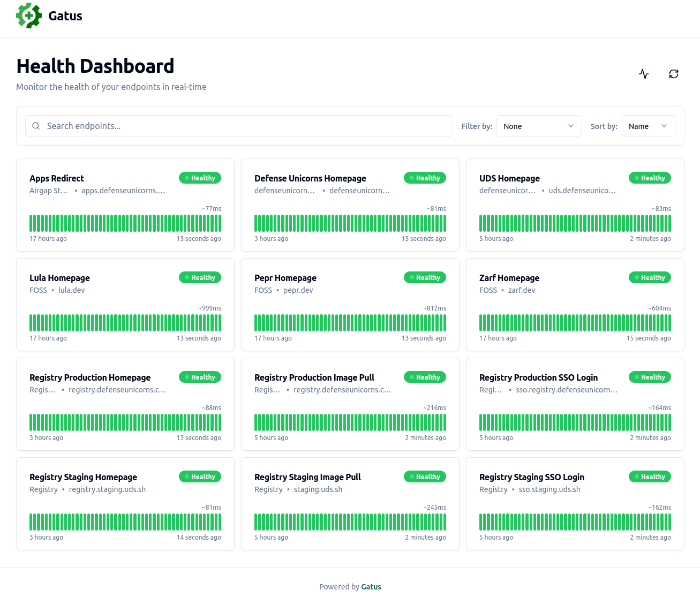Click Healthy badge on Pepr Homepage card
This screenshot has width=700, height=598.
[x=425, y=278]
